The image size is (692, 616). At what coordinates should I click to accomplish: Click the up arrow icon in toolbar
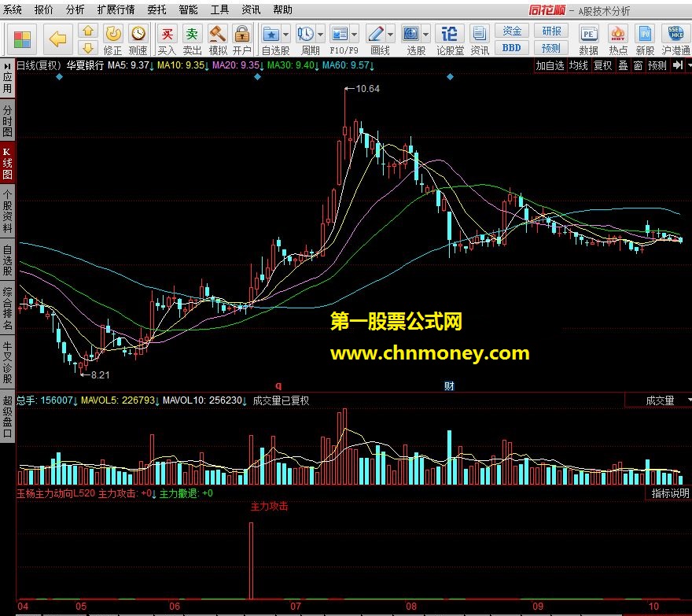point(88,31)
